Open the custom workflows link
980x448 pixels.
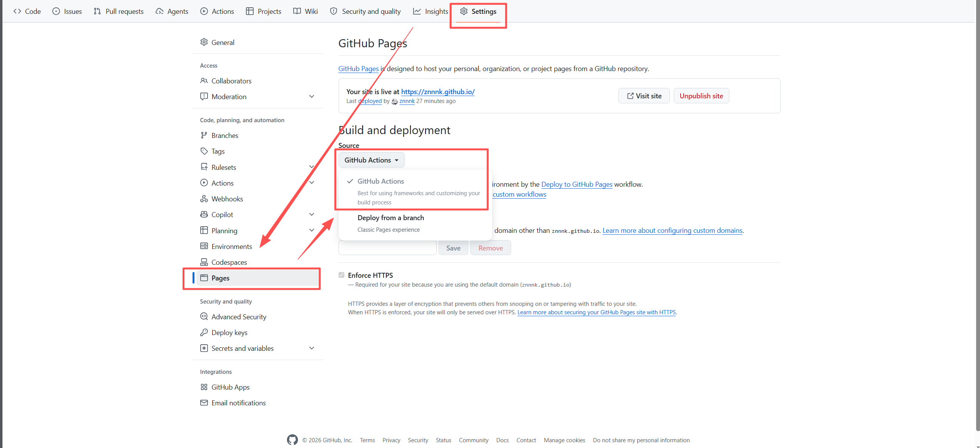[520, 194]
